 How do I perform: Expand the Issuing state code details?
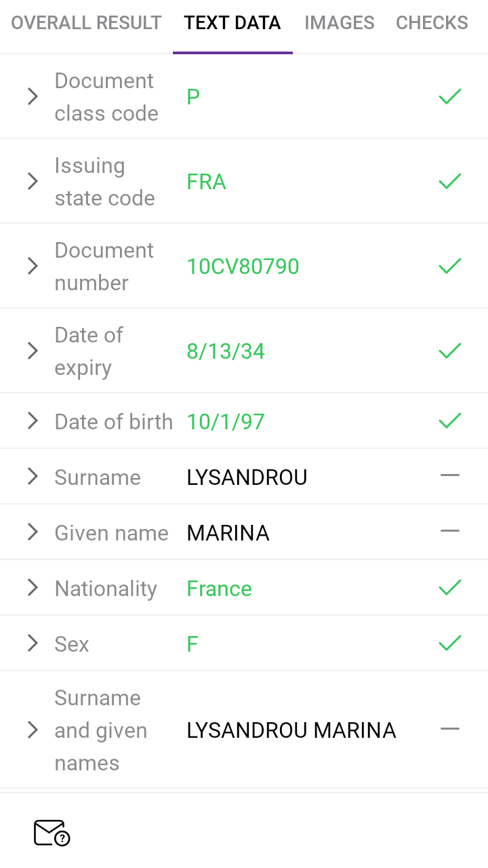click(x=33, y=182)
